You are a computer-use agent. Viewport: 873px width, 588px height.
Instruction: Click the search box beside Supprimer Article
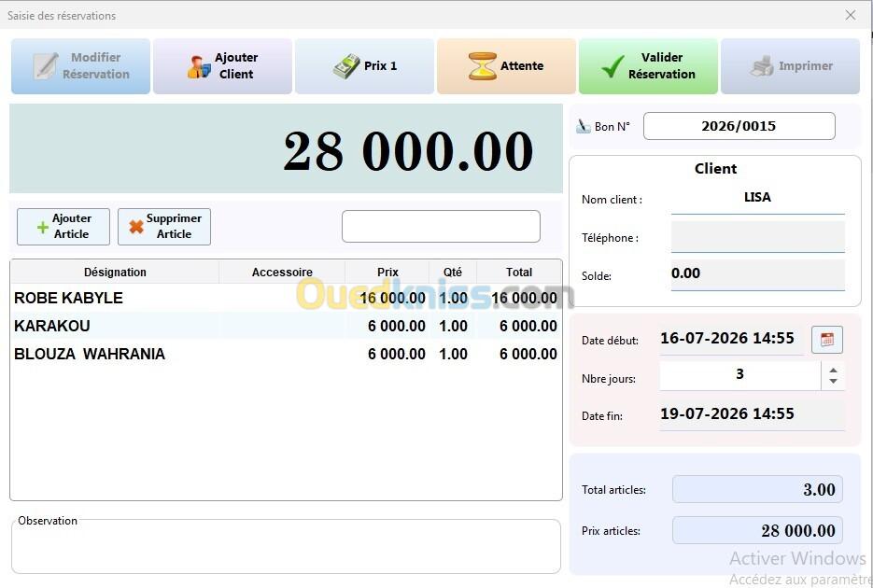click(441, 227)
